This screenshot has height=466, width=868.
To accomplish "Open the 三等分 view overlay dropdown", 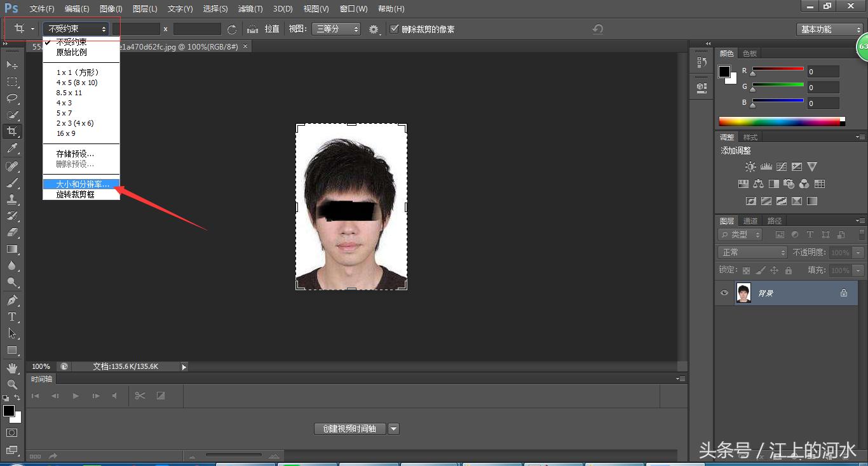I will (x=336, y=29).
